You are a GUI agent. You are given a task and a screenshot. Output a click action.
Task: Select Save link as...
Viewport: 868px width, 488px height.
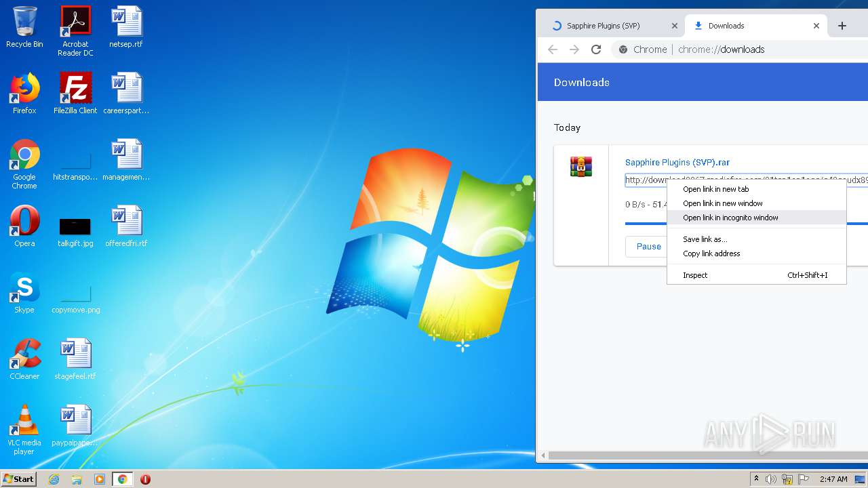pos(757,239)
